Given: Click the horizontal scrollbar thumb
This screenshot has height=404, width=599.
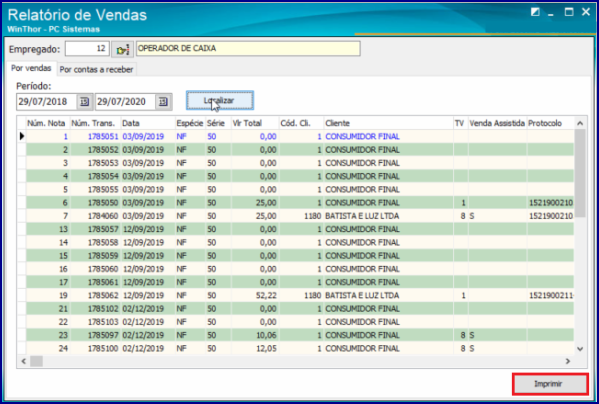Looking at the screenshot, I should tap(37, 361).
